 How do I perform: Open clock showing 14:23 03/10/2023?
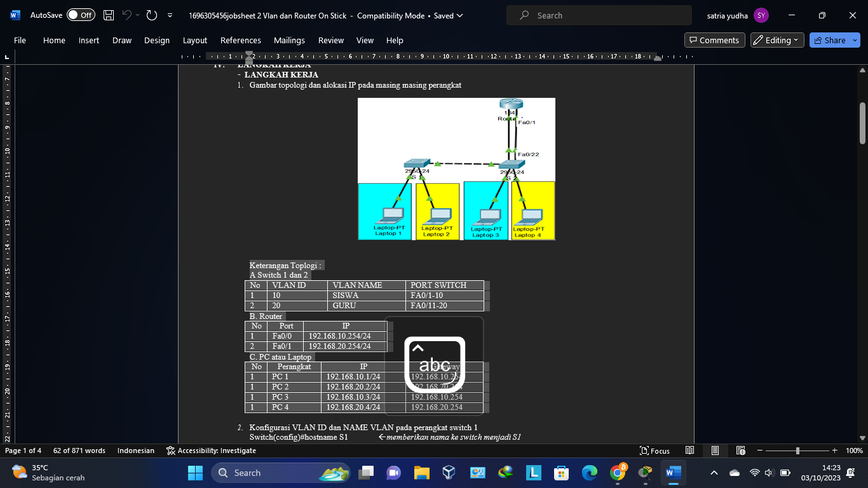coord(821,473)
